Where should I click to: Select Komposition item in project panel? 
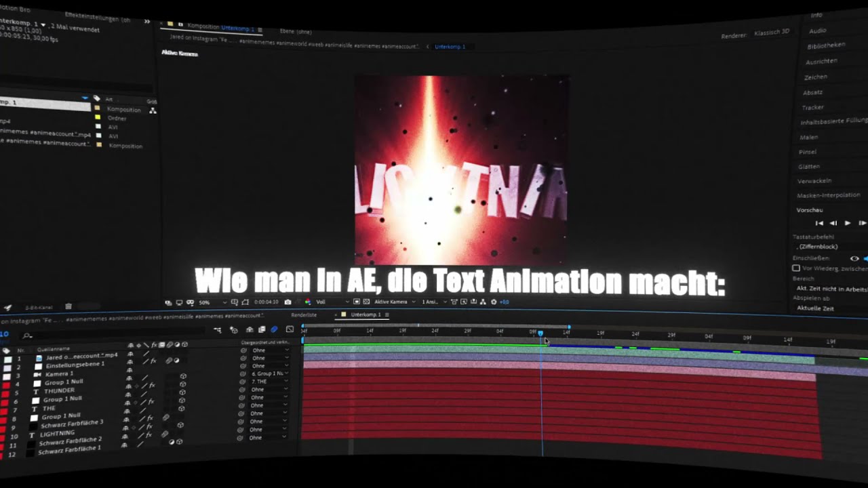[124, 109]
